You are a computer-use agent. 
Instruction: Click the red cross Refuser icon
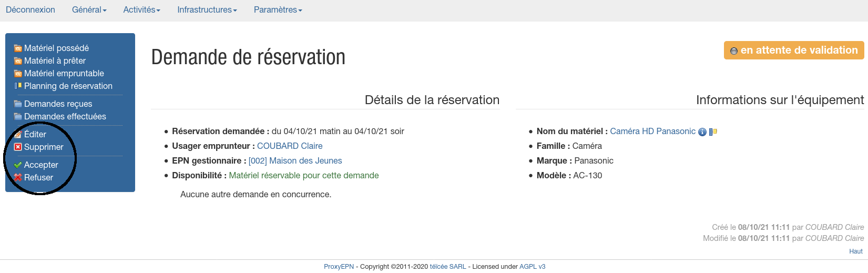click(18, 178)
